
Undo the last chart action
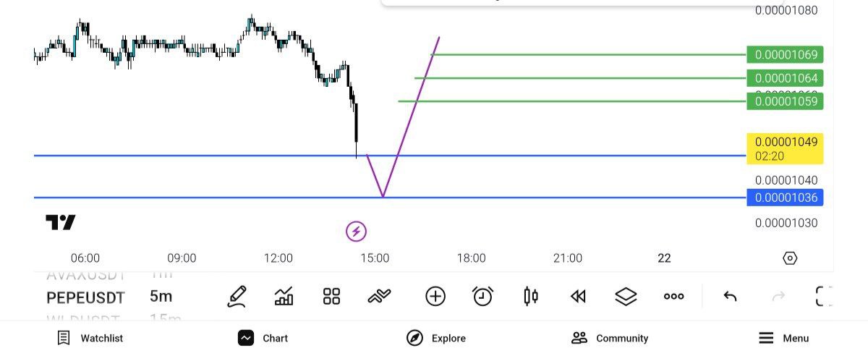pyautogui.click(x=730, y=296)
